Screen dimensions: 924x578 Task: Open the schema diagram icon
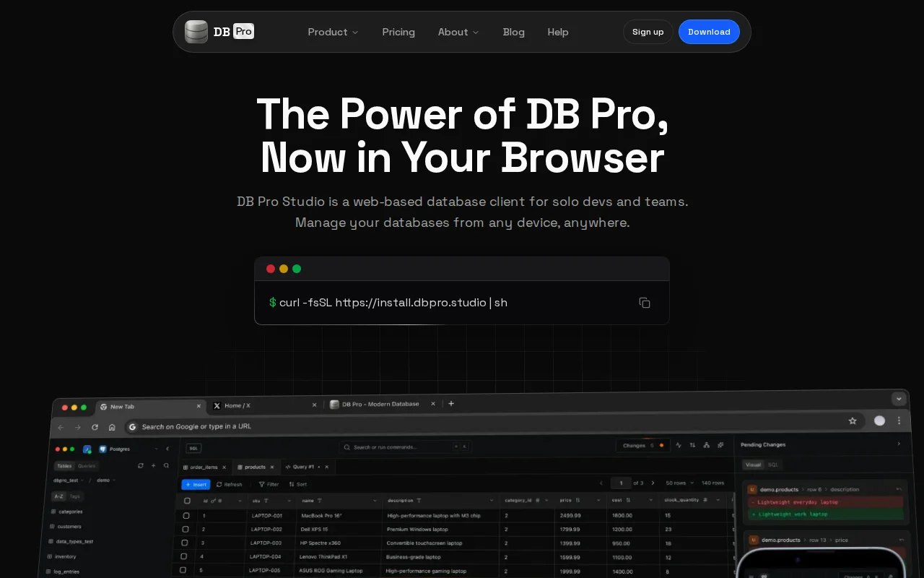click(x=707, y=445)
